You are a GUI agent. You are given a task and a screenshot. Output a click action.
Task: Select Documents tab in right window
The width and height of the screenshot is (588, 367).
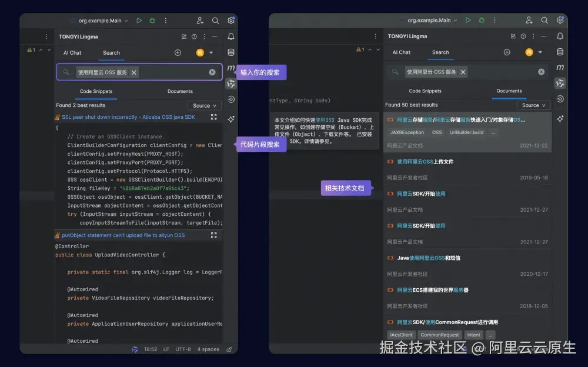(509, 91)
